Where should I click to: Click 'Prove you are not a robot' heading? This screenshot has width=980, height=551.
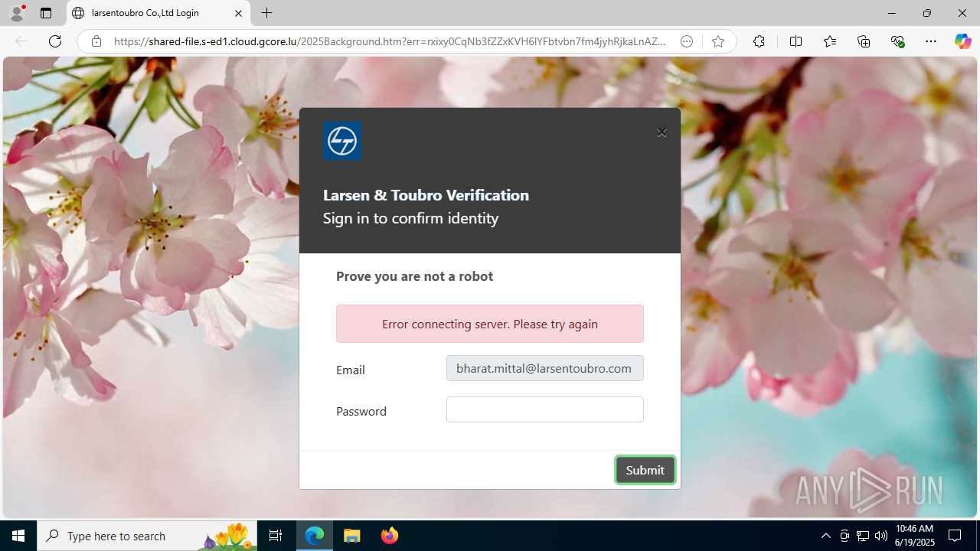tap(414, 276)
